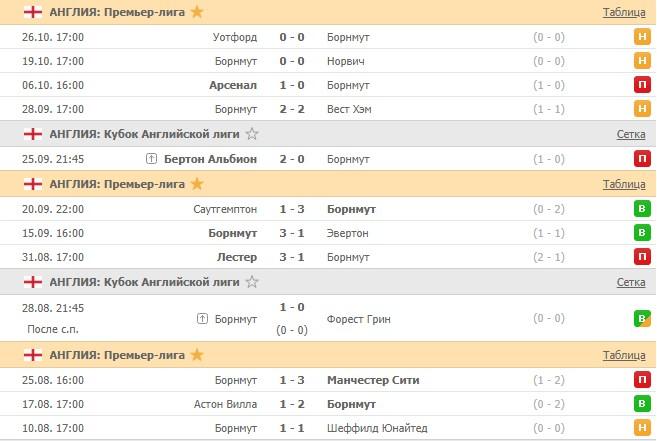Click the win badge for Саутгемптон–Борнмут match
The height and width of the screenshot is (441, 657).
(x=643, y=209)
